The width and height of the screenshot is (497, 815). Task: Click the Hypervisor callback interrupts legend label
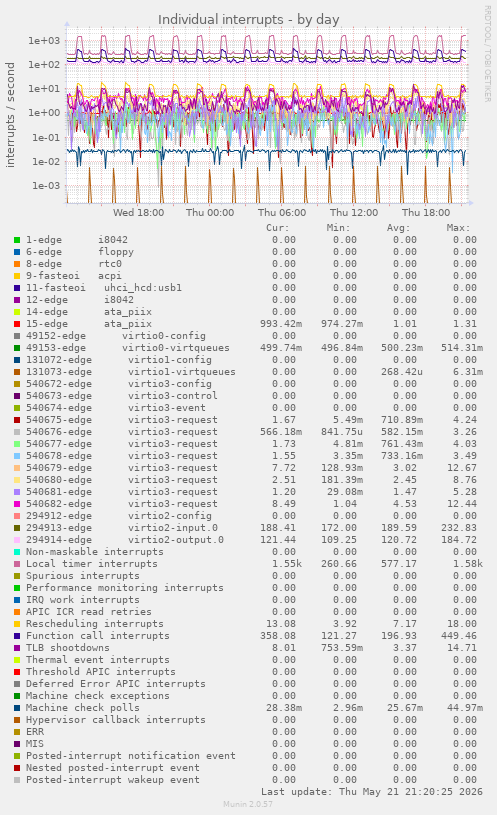pyautogui.click(x=115, y=720)
